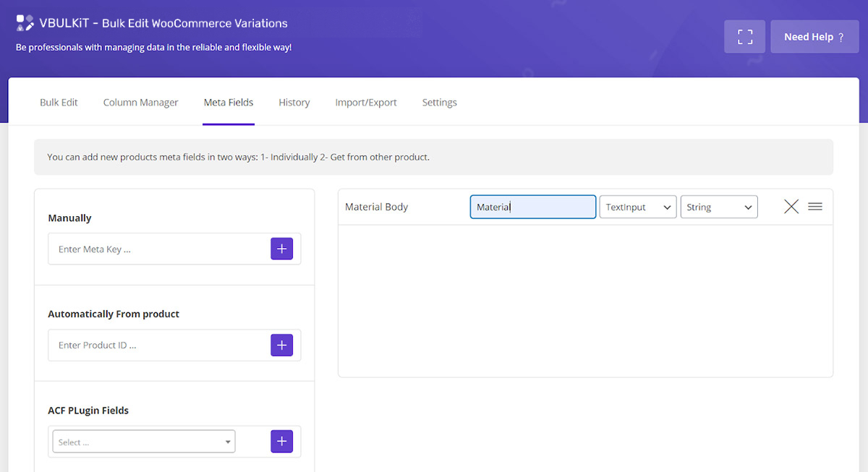Viewport: 868px width, 472px height.
Task: Click drag handle of Material Body row
Action: [x=815, y=207]
